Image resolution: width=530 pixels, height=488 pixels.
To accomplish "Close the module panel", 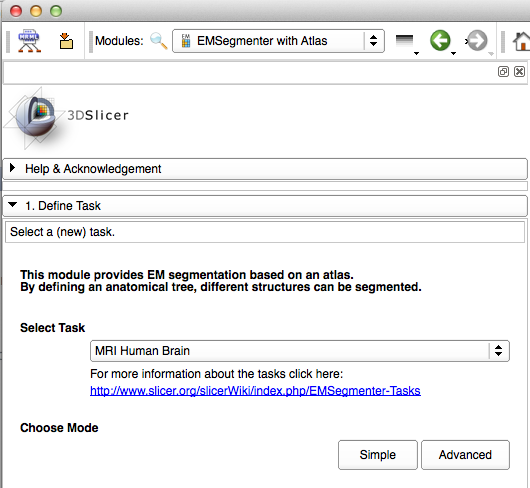I will (x=520, y=72).
